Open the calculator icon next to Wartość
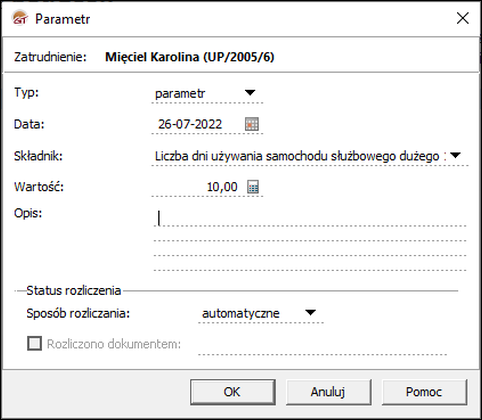The width and height of the screenshot is (482, 420). click(253, 187)
